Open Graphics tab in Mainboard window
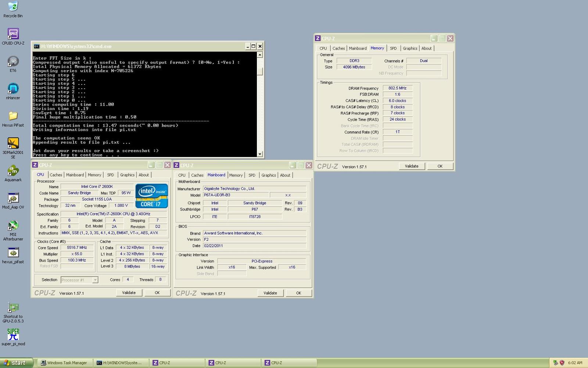This screenshot has width=588, height=368. (269, 175)
